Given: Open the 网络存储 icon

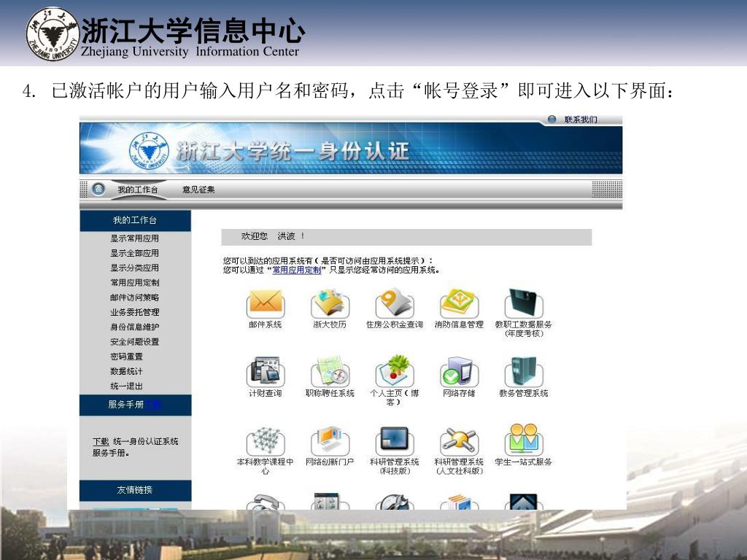Looking at the screenshot, I should [459, 372].
